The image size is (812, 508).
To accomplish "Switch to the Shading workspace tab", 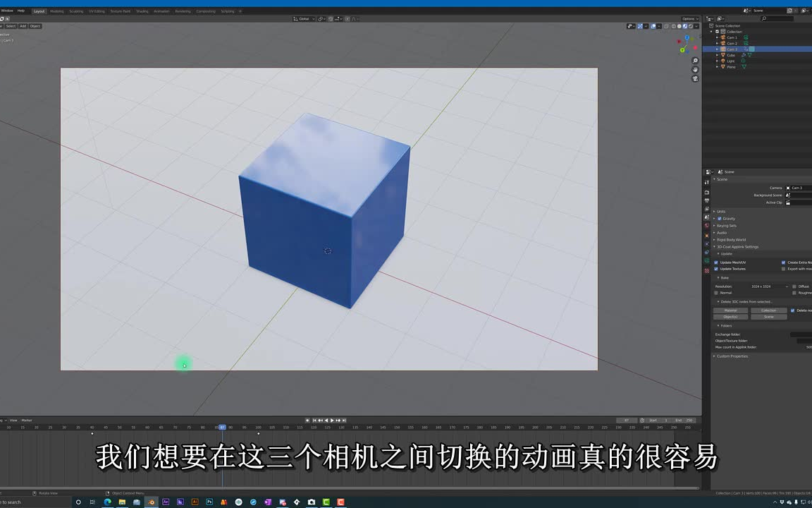I will tap(141, 11).
